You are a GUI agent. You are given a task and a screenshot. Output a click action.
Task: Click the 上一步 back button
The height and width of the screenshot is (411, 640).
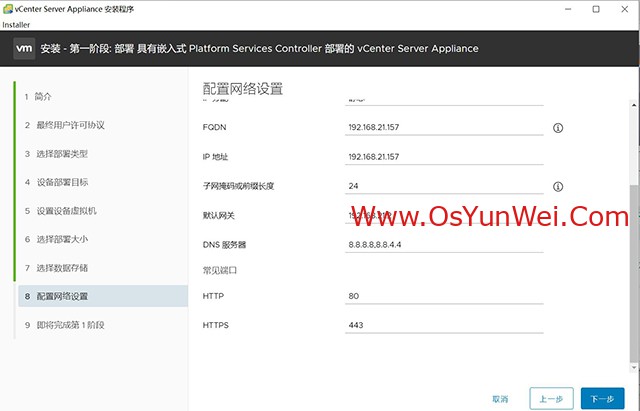click(551, 399)
